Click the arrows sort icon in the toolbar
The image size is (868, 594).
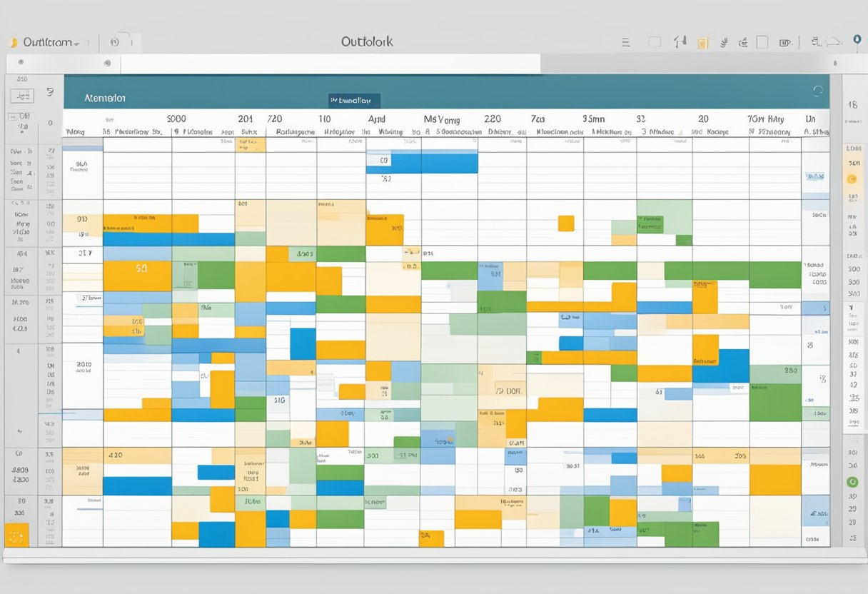coord(680,41)
